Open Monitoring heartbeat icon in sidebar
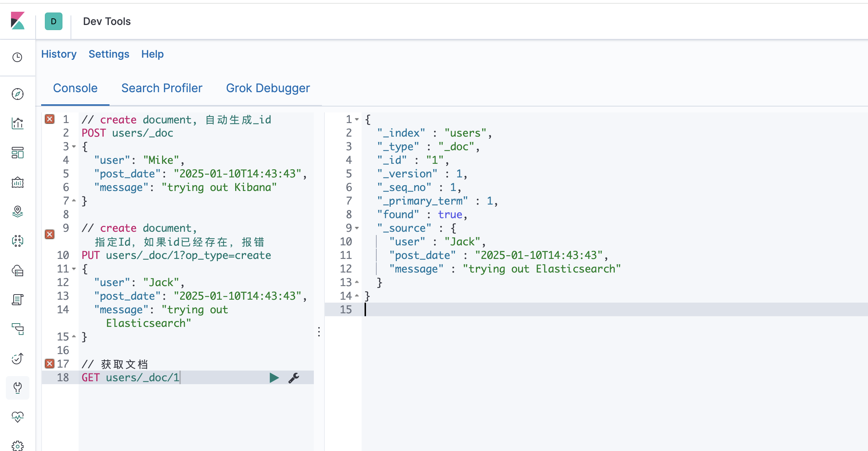 [x=18, y=416]
